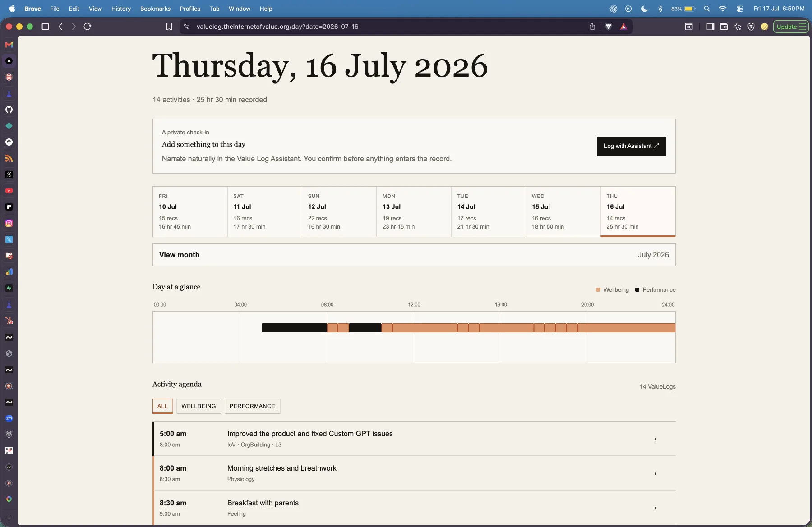Open Brave Wallet from toolbar
This screenshot has width=812, height=527.
point(724,27)
